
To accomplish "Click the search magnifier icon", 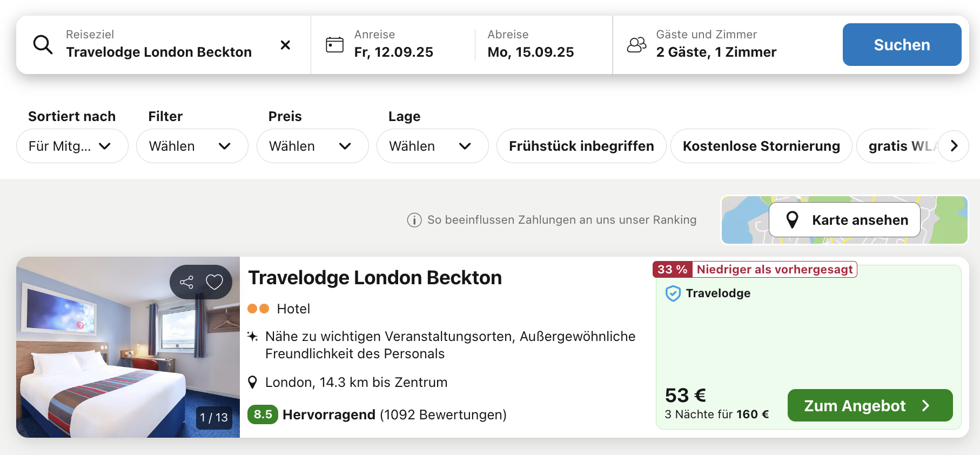I will tap(43, 45).
